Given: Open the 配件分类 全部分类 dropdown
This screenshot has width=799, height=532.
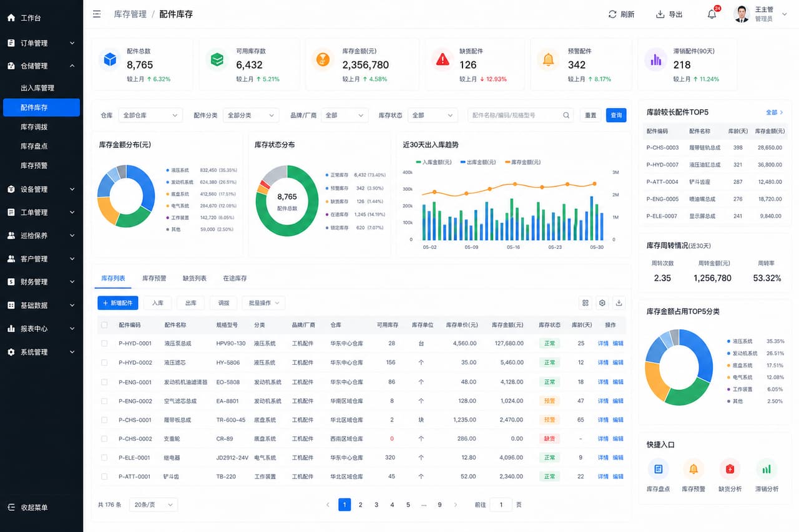Looking at the screenshot, I should click(251, 115).
